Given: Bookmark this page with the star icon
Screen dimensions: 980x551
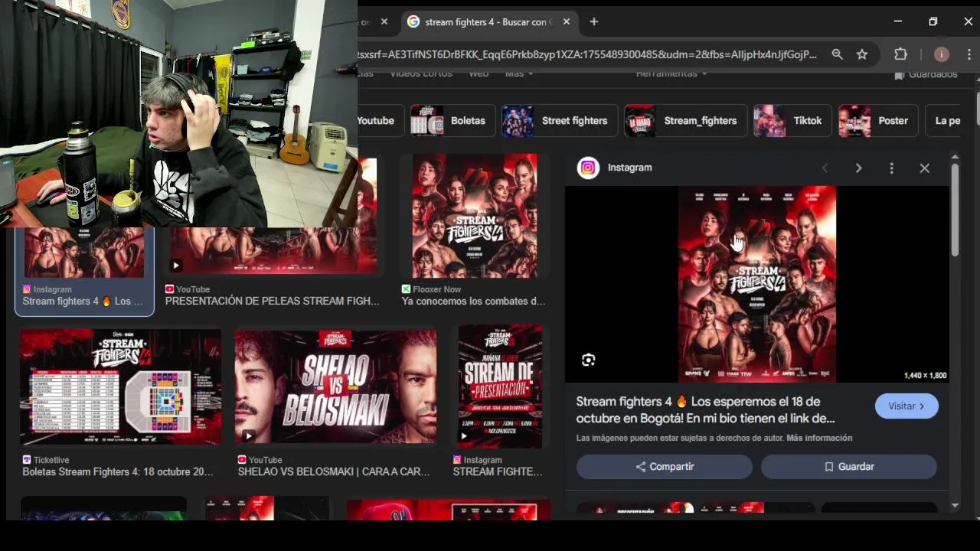Looking at the screenshot, I should coord(862,54).
